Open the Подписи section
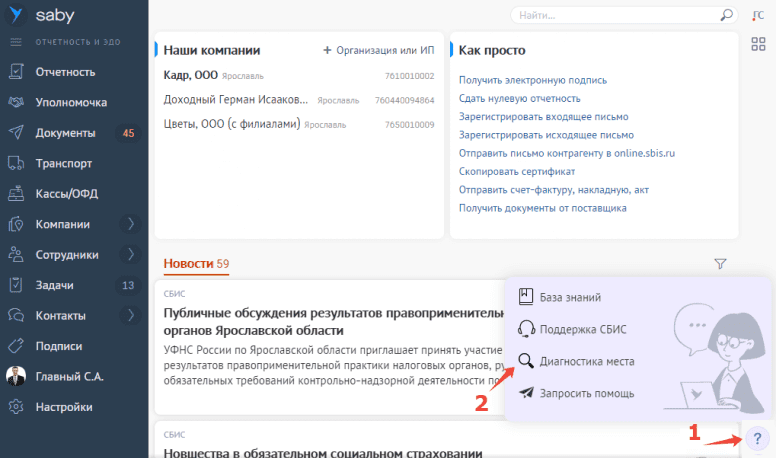 click(x=59, y=346)
